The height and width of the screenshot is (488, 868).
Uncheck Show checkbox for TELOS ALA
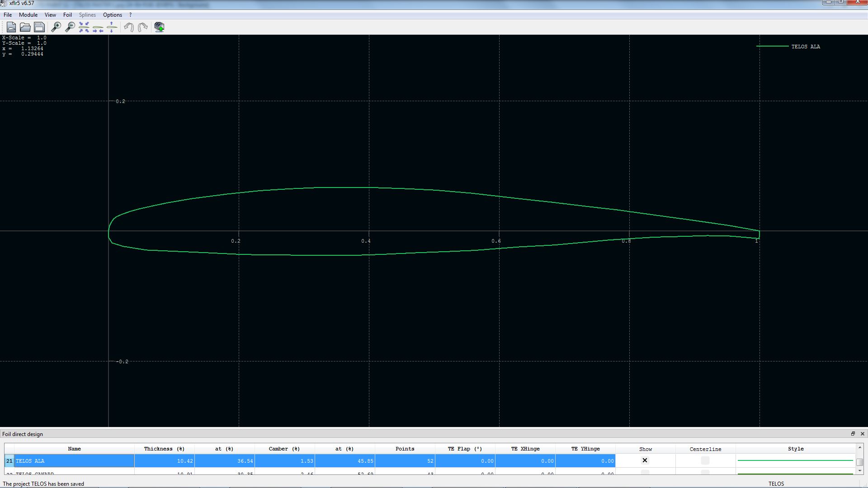click(645, 460)
